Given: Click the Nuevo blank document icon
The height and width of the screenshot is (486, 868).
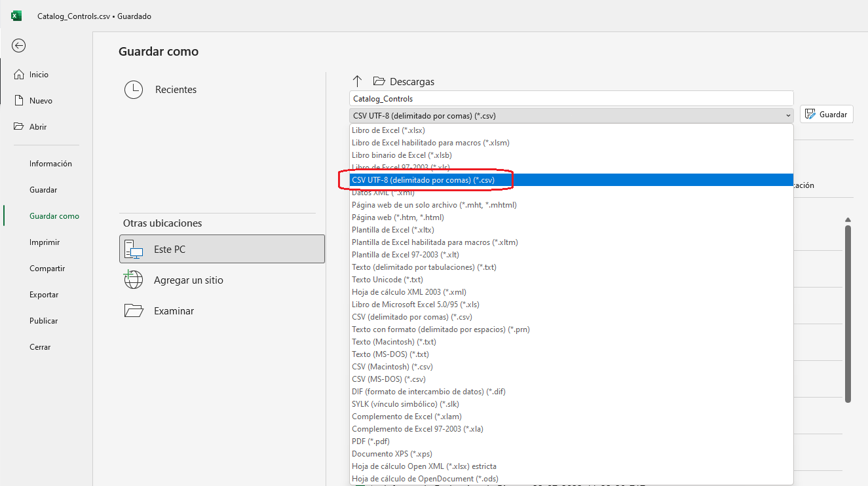Looking at the screenshot, I should (19, 101).
